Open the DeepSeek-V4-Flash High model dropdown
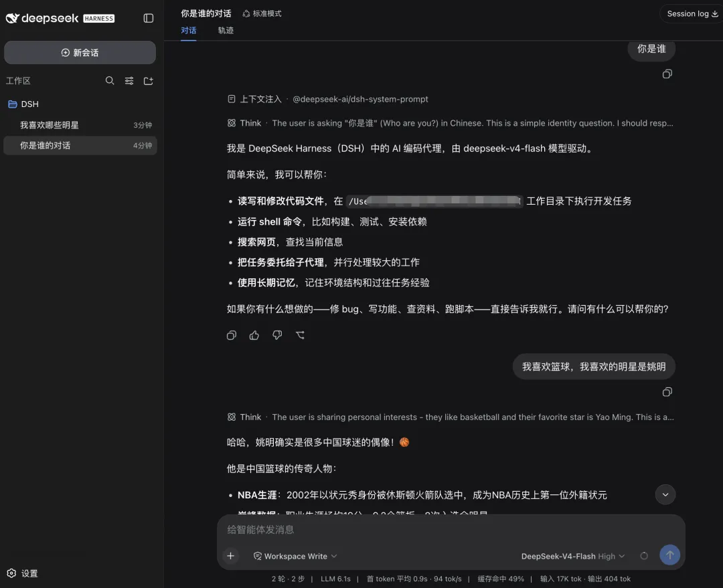The image size is (723, 588). click(x=572, y=556)
